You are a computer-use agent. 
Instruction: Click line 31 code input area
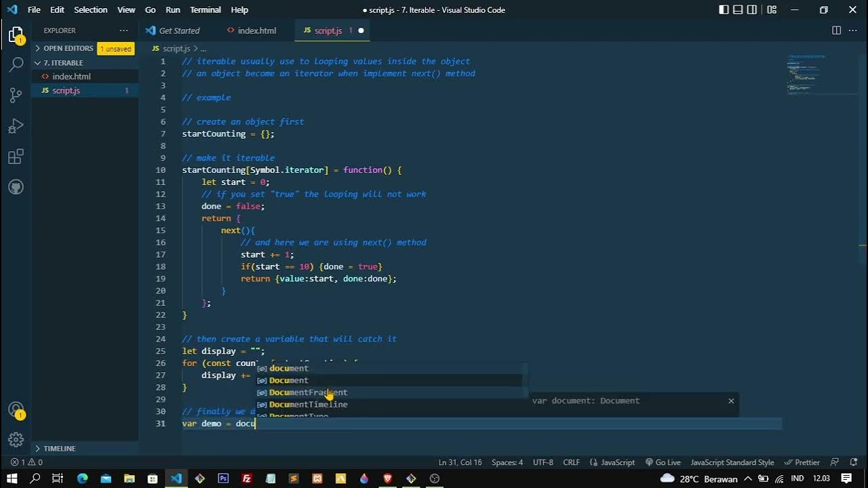coord(481,424)
